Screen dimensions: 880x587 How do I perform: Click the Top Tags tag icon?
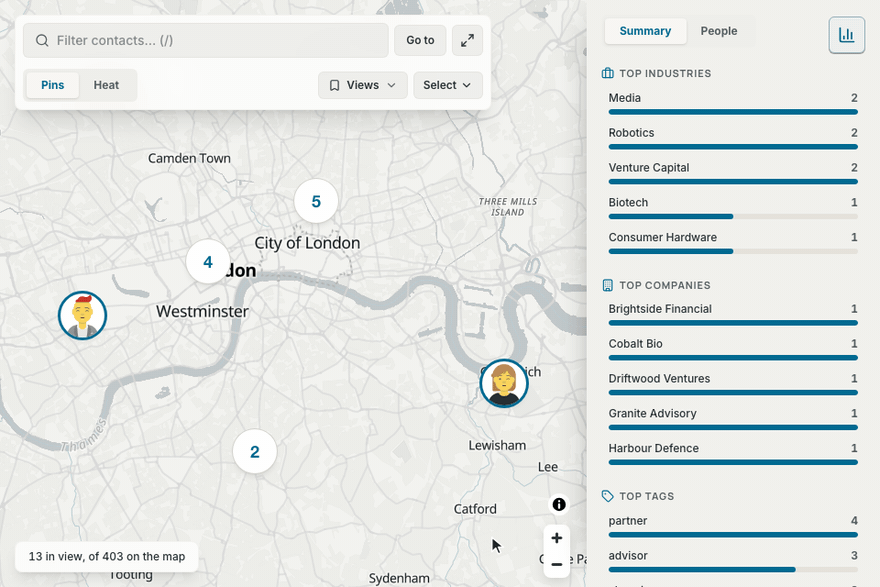coord(607,496)
